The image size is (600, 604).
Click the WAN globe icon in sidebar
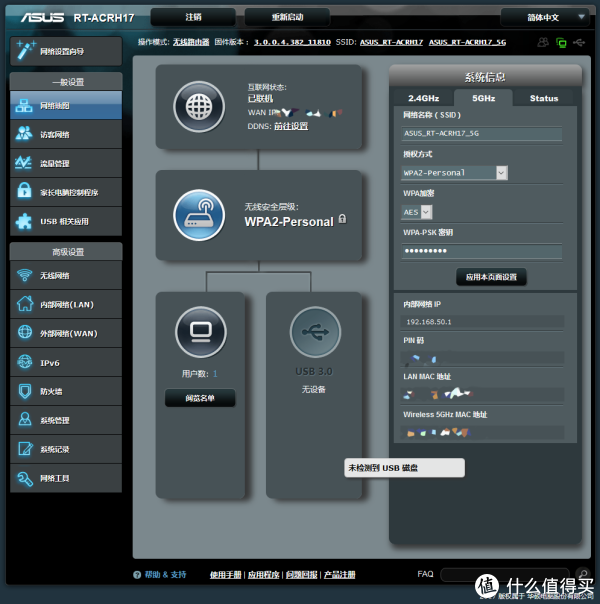point(25,332)
